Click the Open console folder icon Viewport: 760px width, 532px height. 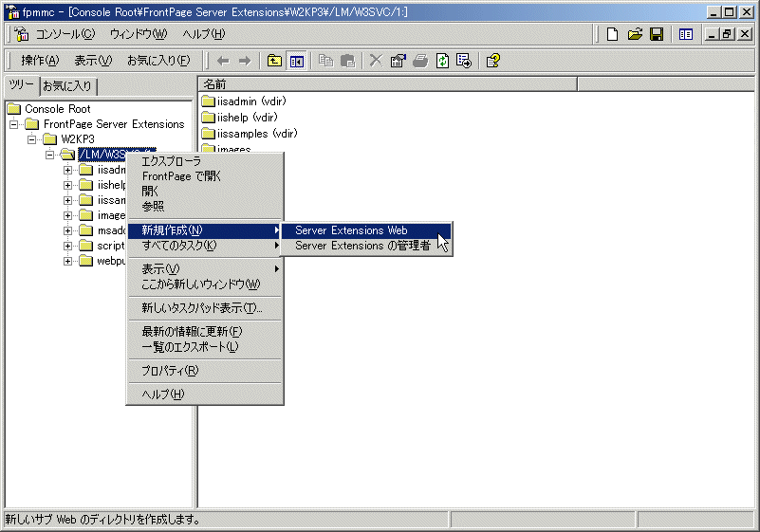(635, 34)
